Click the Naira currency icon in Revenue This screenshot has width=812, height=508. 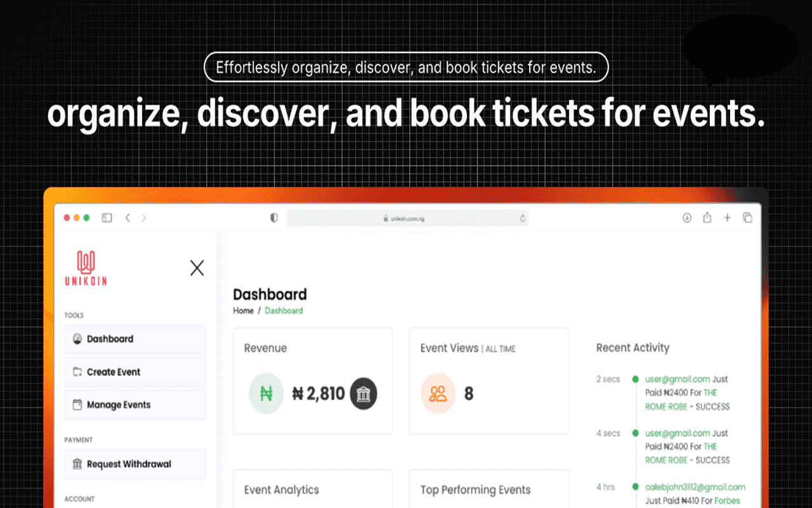266,394
